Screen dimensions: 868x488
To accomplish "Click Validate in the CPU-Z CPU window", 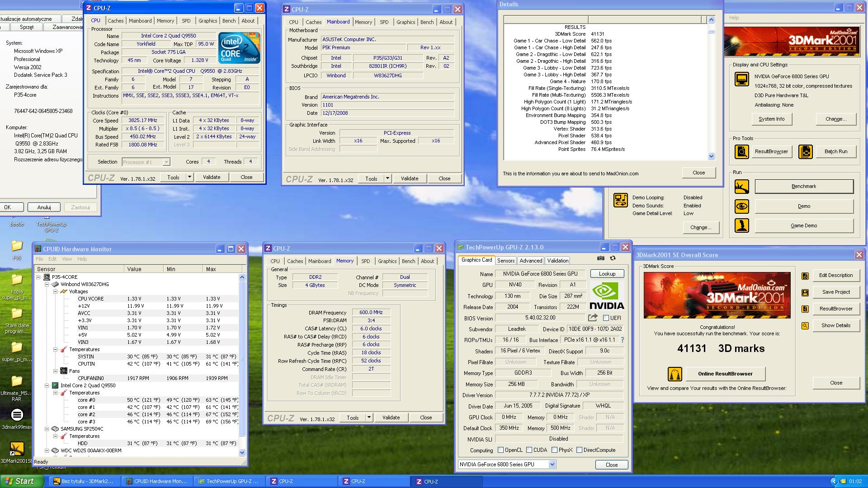I will click(211, 177).
